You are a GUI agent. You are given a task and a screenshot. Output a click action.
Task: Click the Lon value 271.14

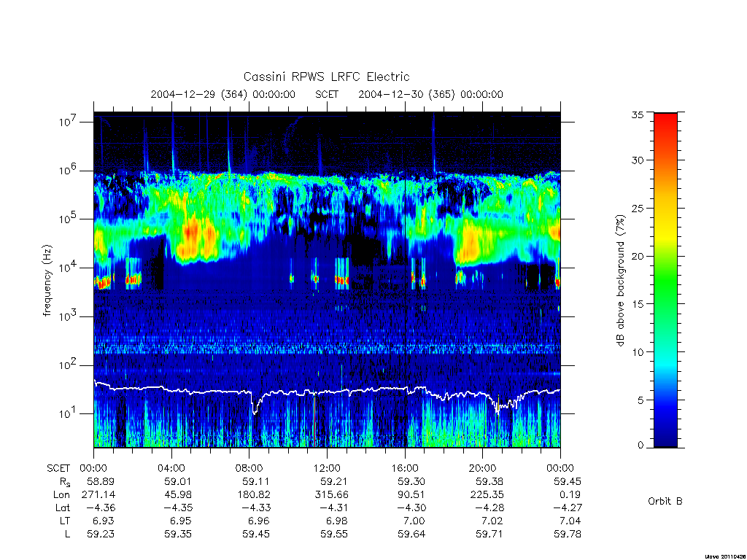[x=98, y=495]
